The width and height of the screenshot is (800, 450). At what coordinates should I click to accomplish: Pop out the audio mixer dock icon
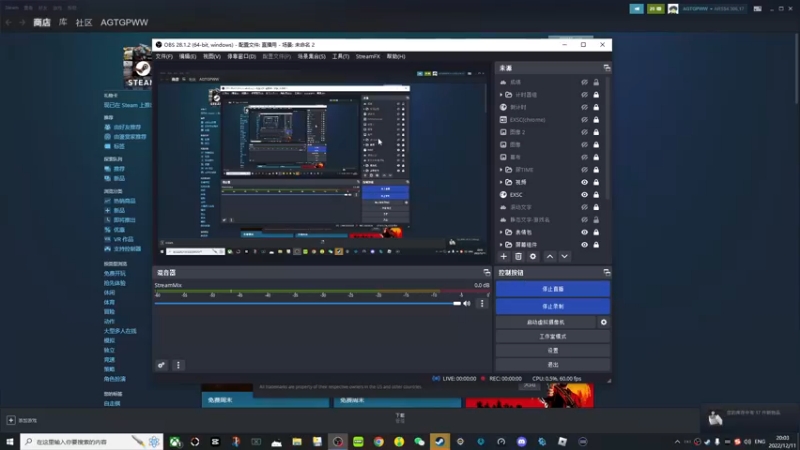[x=486, y=272]
